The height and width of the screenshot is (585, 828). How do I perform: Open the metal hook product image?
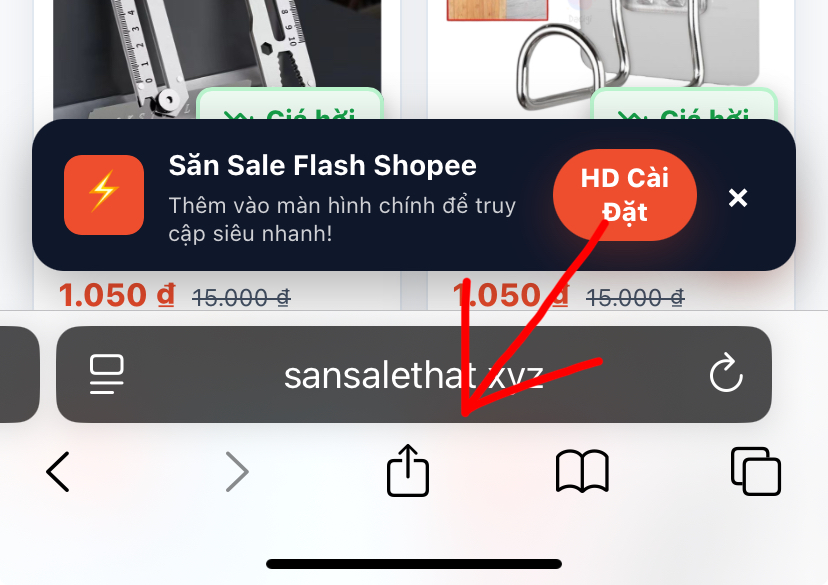tap(611, 59)
